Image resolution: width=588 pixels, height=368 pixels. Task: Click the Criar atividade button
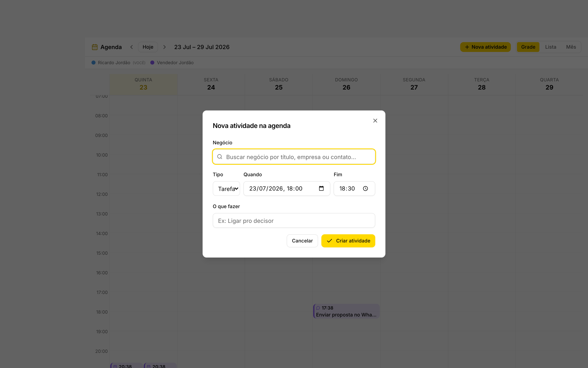(348, 241)
